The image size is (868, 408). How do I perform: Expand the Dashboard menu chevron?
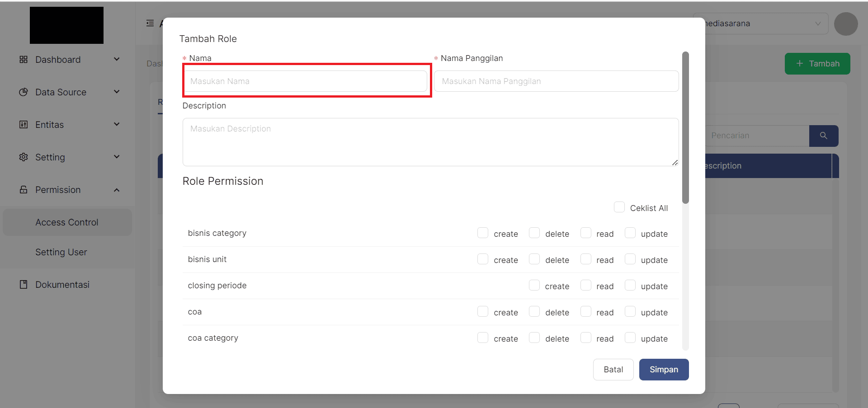coord(117,59)
